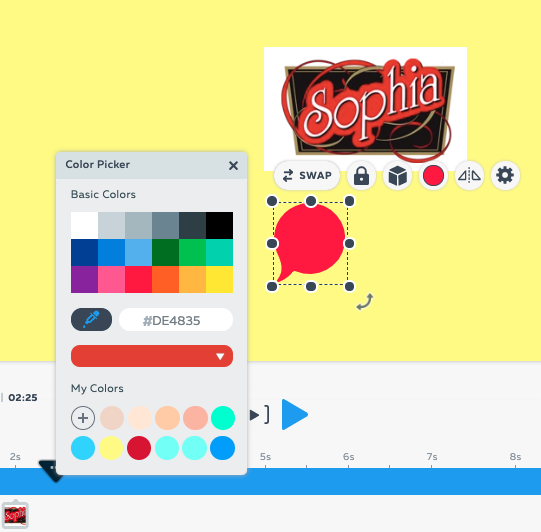The height and width of the screenshot is (532, 541).
Task: Click the SWAP button
Action: [307, 175]
